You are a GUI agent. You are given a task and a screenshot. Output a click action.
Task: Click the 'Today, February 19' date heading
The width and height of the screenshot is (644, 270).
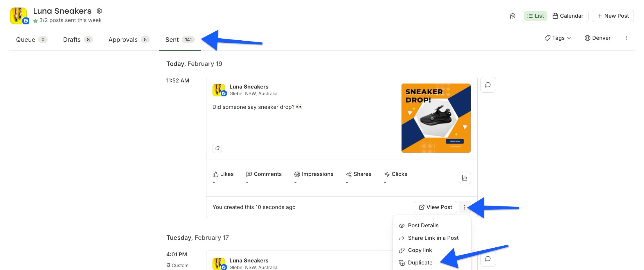point(194,64)
